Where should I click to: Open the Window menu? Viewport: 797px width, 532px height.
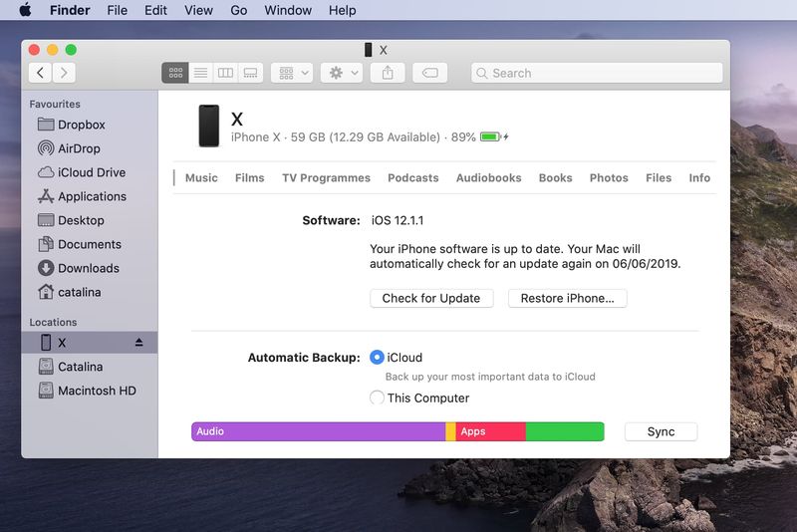point(288,10)
